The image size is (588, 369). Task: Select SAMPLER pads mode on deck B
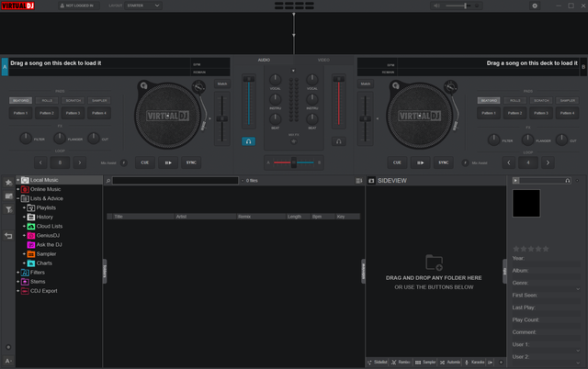point(568,100)
